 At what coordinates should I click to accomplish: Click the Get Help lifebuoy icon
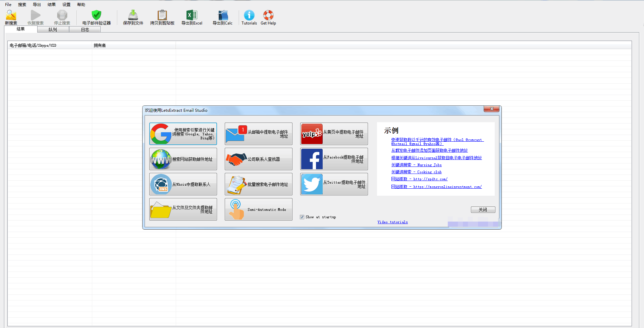point(268,17)
